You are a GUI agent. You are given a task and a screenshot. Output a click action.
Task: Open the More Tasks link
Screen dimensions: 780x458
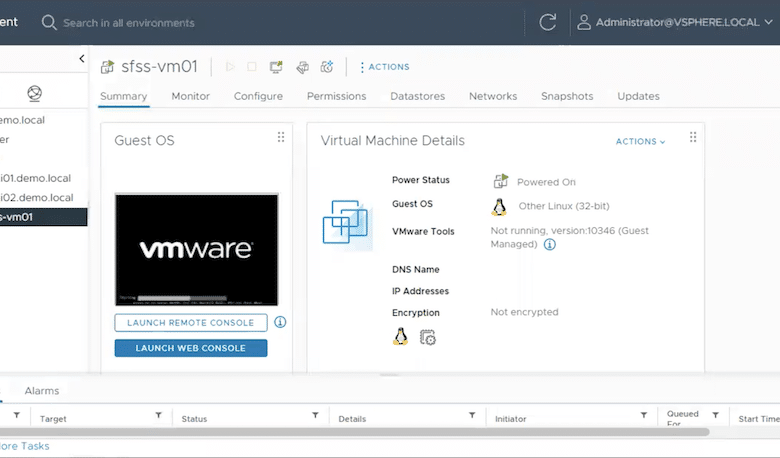(x=24, y=446)
